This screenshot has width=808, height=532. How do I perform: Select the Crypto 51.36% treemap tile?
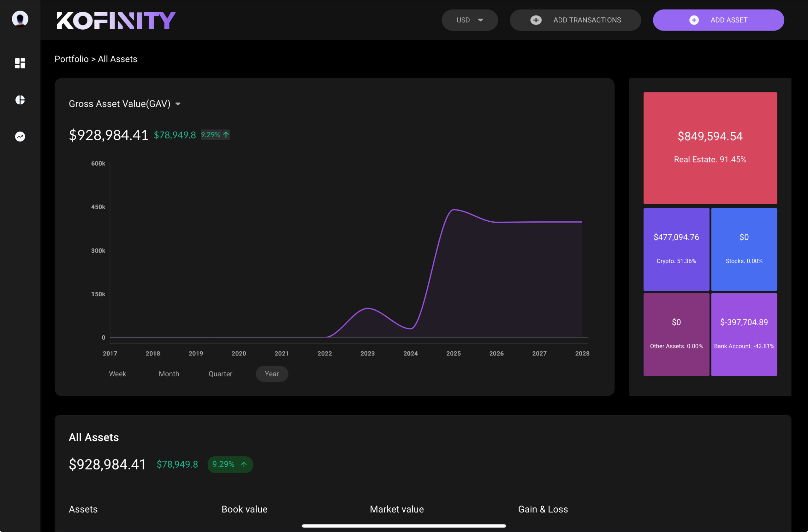676,249
